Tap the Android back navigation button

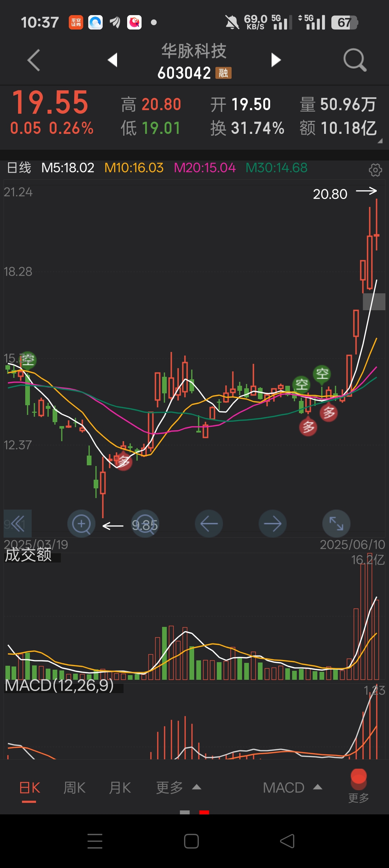(287, 841)
